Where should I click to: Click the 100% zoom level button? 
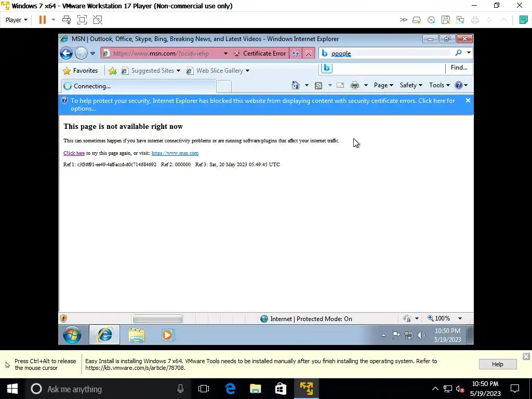click(x=439, y=318)
